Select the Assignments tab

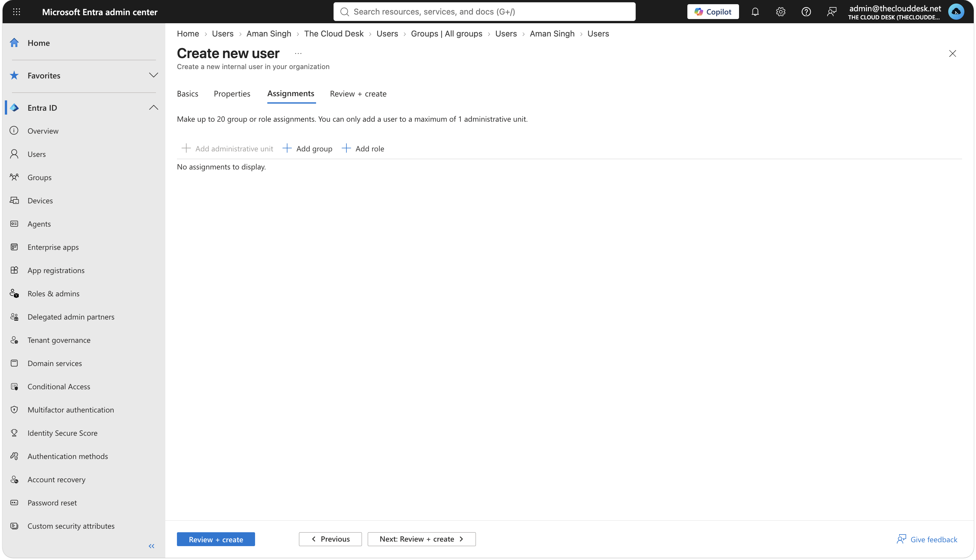[291, 94]
